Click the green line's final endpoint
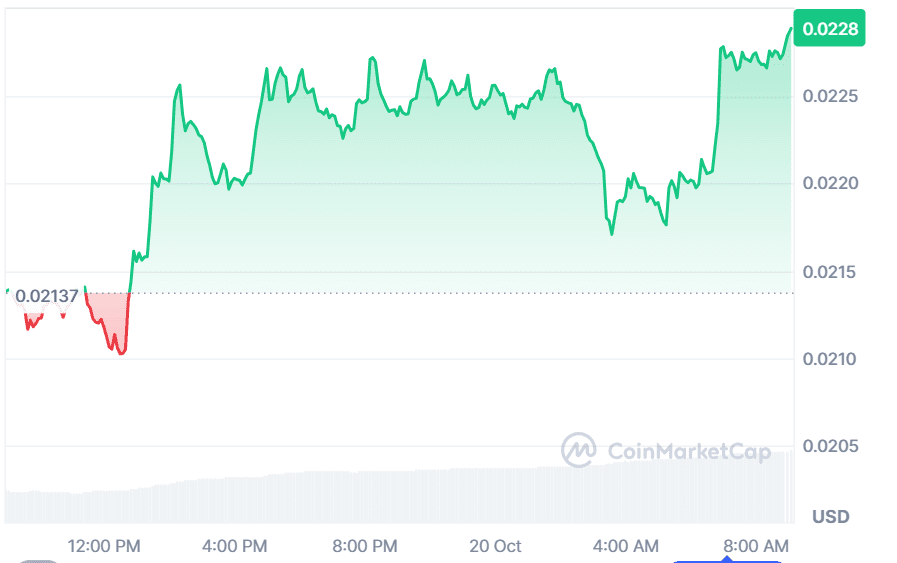Screen dimensions: 897x563 pos(791,28)
